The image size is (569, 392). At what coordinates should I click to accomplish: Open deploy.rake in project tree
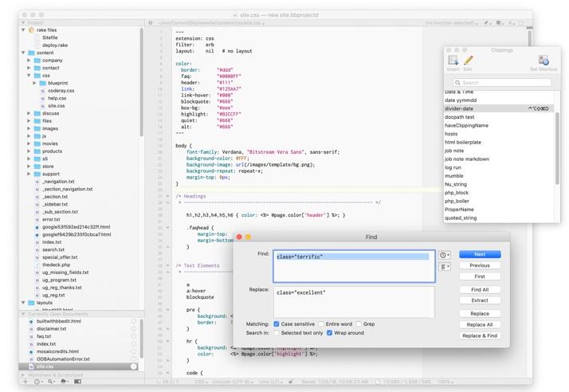(x=55, y=45)
